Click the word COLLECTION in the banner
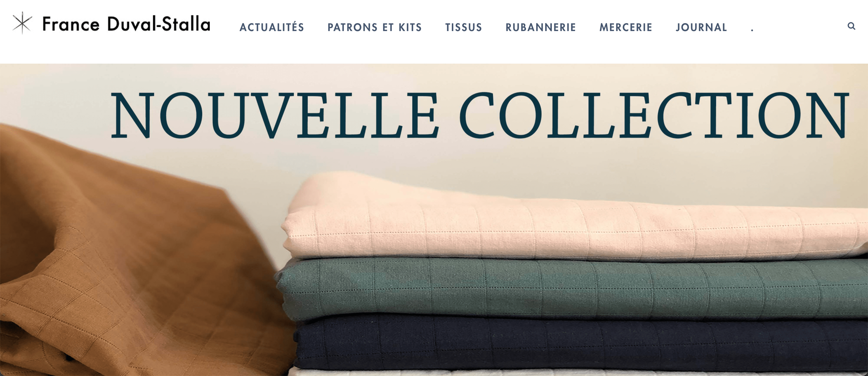The height and width of the screenshot is (376, 868). [x=654, y=115]
